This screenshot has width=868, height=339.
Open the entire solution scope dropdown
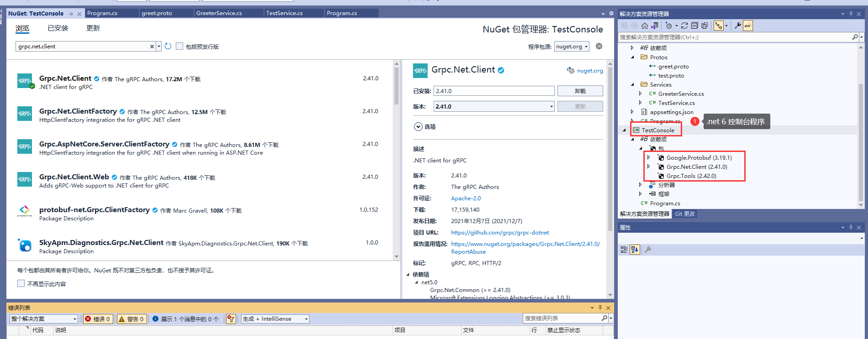43,319
